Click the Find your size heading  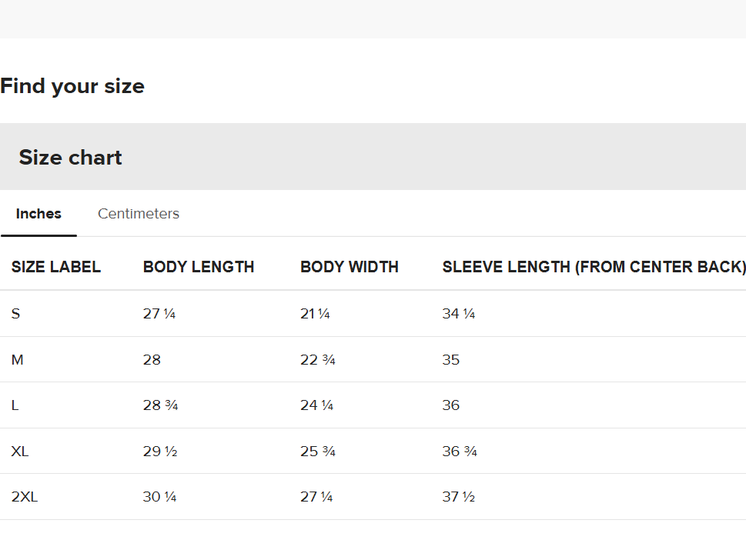click(72, 86)
